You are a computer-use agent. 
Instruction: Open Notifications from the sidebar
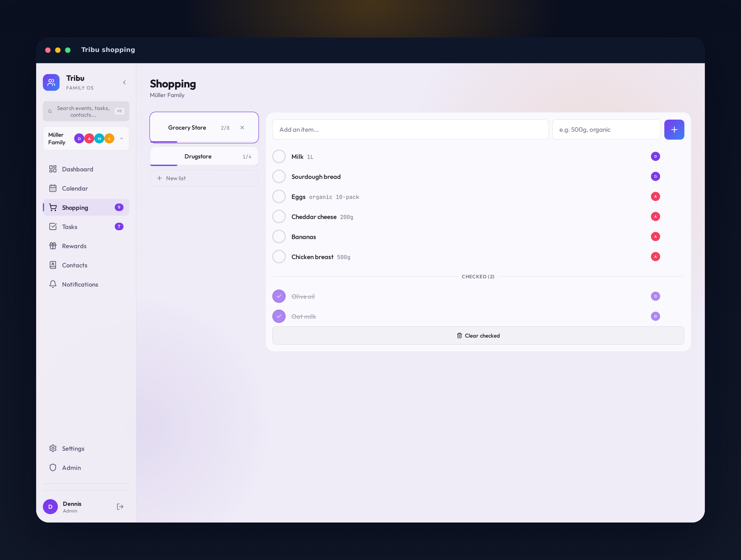pyautogui.click(x=86, y=284)
